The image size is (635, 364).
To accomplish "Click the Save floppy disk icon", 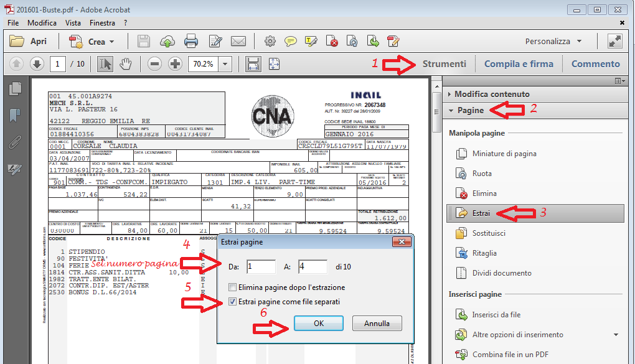I will click(144, 42).
